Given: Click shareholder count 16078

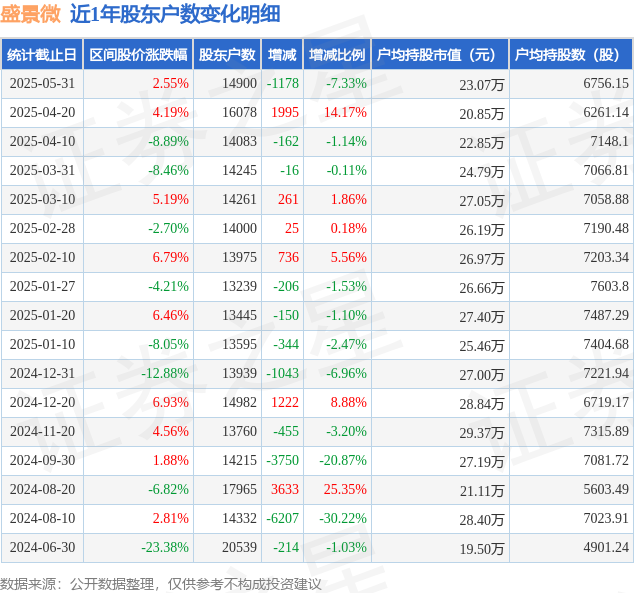Looking at the screenshot, I should 239,112.
